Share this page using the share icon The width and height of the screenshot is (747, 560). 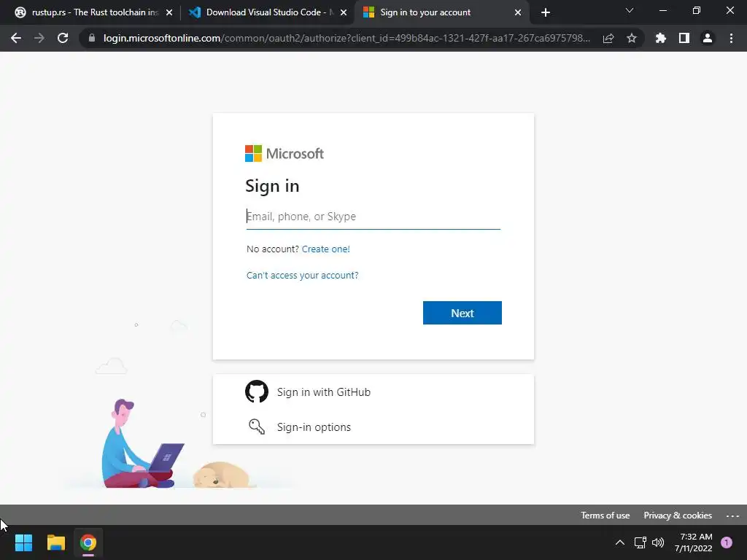[608, 38]
